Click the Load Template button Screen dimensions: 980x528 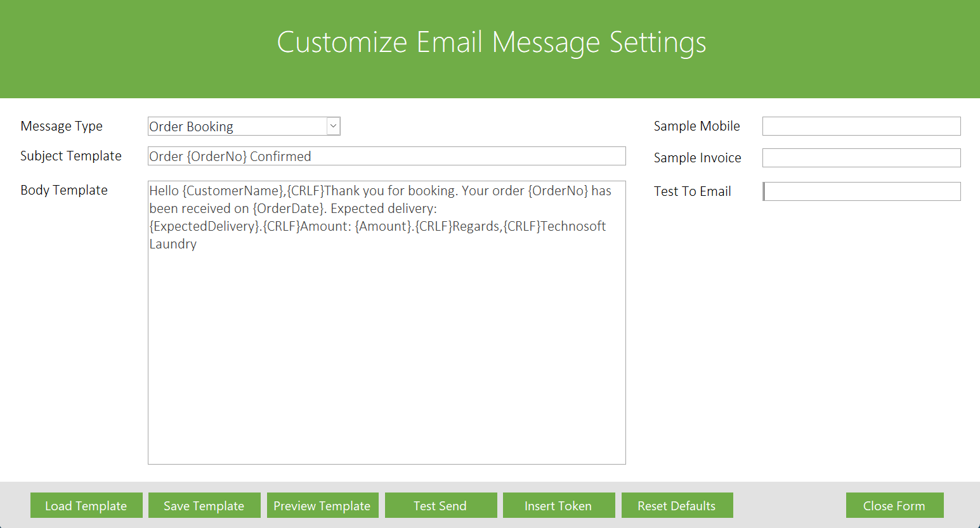tap(86, 505)
